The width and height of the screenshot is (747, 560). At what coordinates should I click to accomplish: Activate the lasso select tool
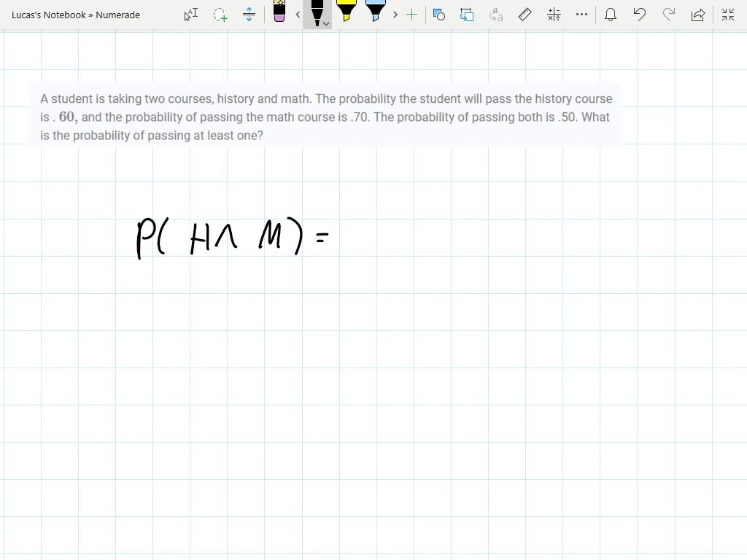[x=220, y=15]
